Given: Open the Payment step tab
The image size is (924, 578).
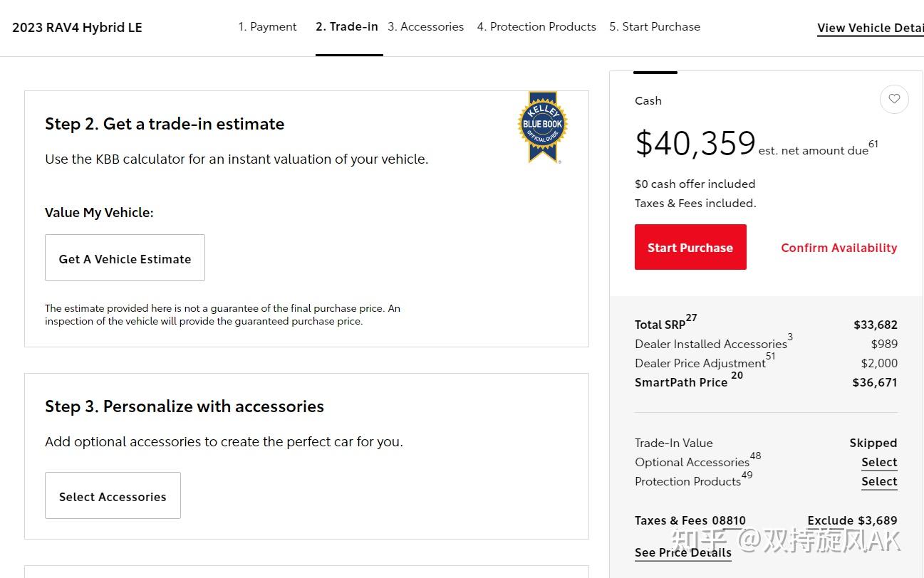Looking at the screenshot, I should coord(267,27).
